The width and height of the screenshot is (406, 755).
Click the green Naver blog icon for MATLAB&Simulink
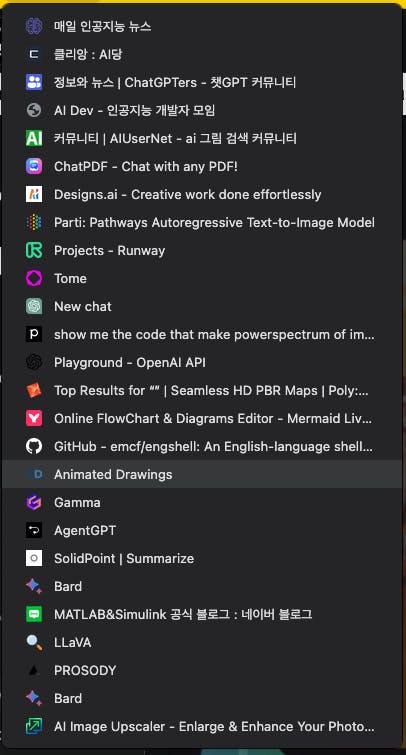click(34, 614)
